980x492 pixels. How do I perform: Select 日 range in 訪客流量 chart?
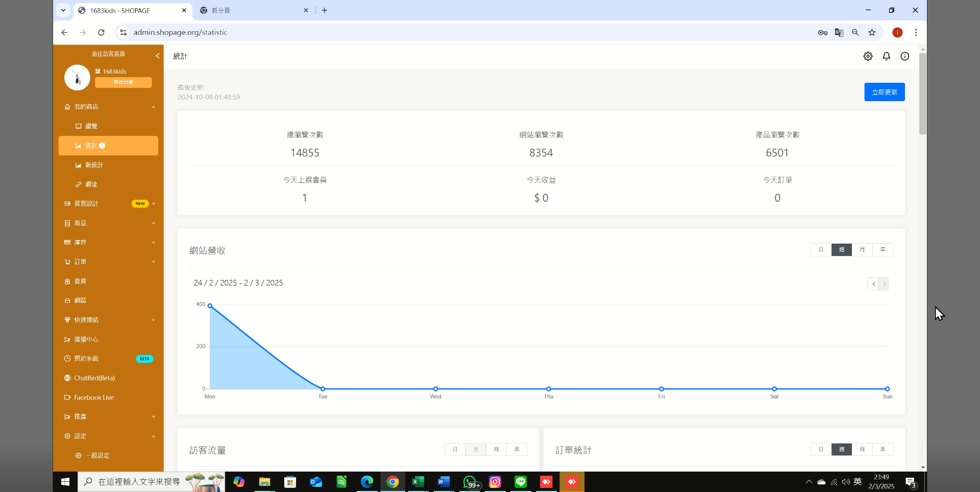pos(455,450)
